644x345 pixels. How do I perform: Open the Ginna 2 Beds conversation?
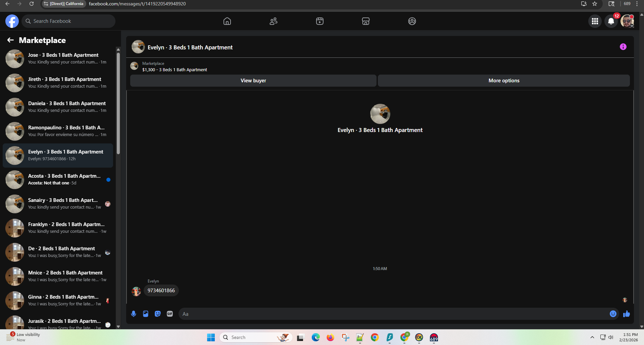[x=58, y=300]
